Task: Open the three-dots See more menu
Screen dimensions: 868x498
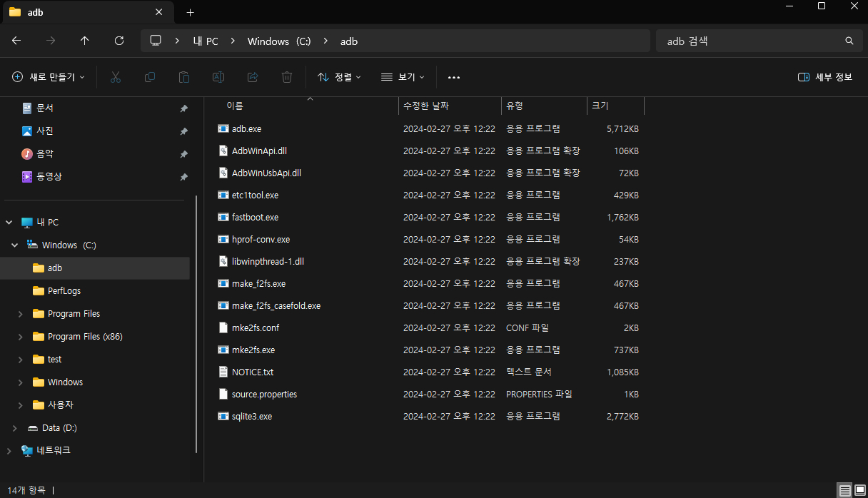Action: point(454,77)
